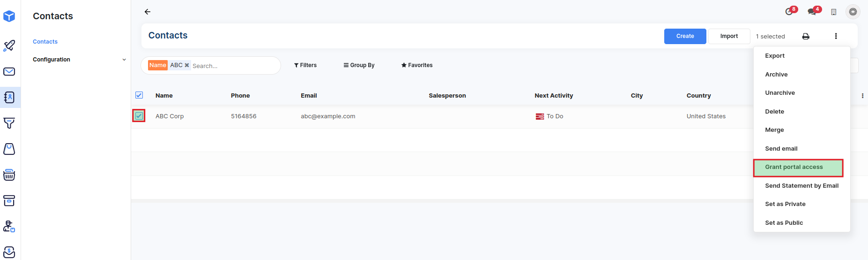This screenshot has height=260, width=868.
Task: Click the Import button
Action: coord(729,36)
